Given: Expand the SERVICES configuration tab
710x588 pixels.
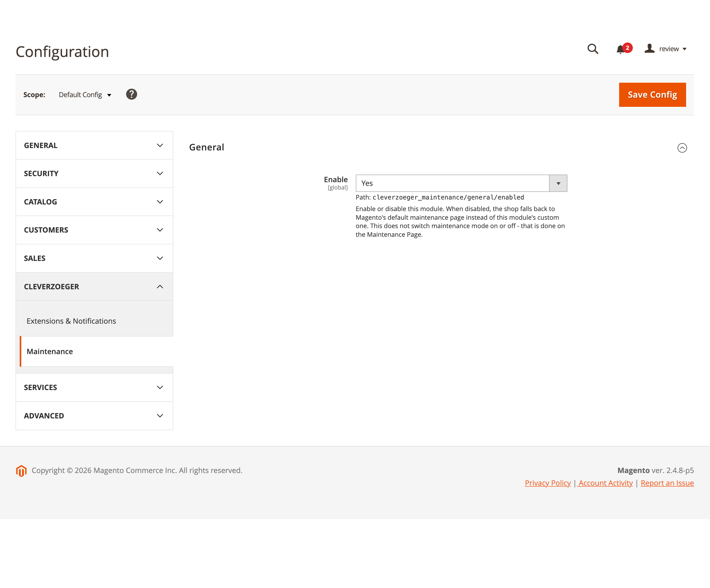Looking at the screenshot, I should point(94,387).
